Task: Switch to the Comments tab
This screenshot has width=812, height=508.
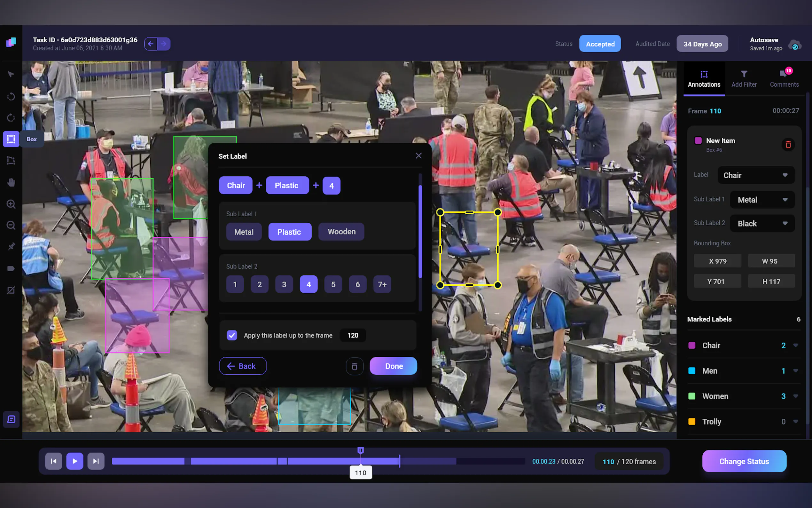Action: pos(784,79)
